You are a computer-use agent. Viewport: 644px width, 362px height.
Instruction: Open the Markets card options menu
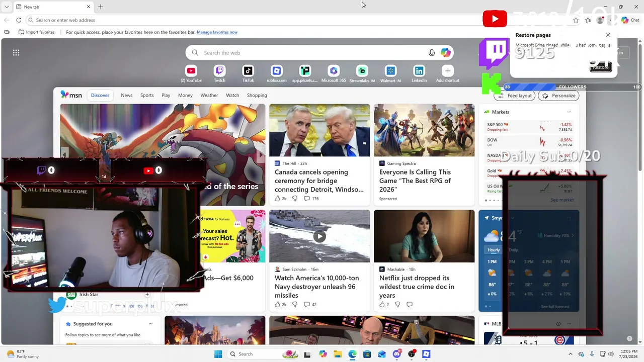[x=569, y=112]
